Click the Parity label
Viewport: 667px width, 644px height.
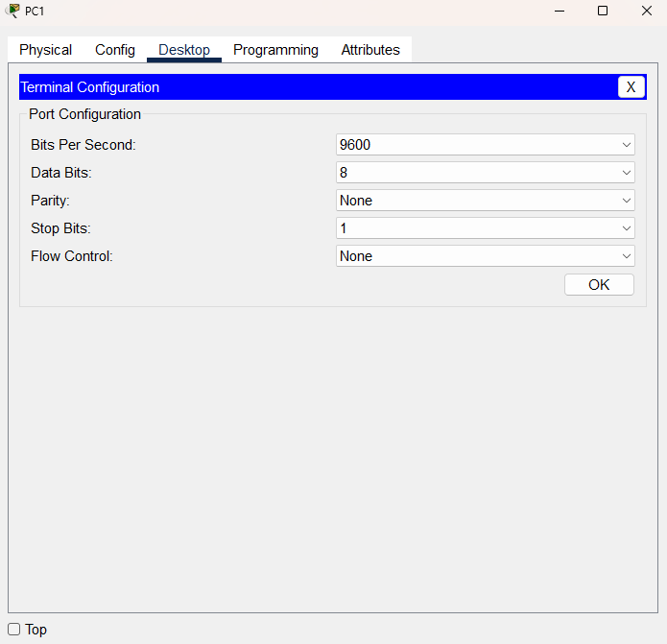point(50,201)
